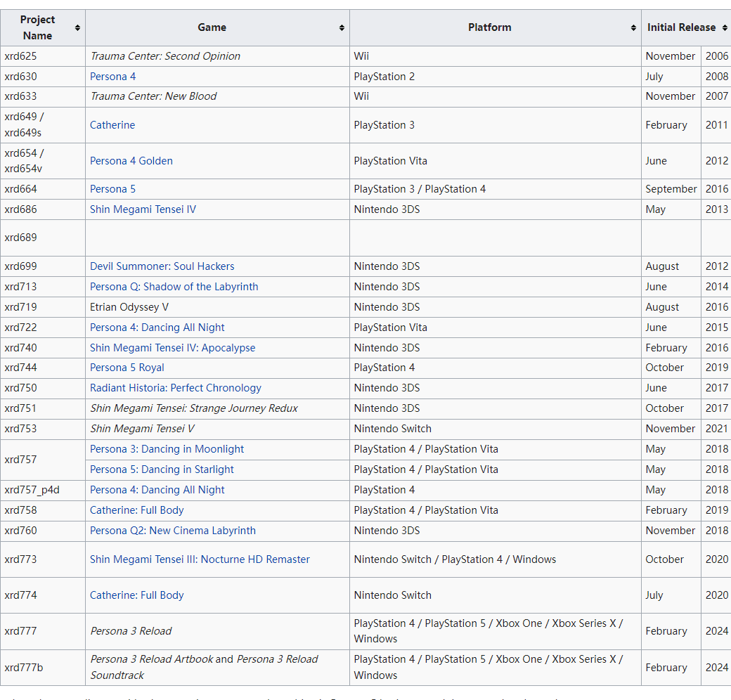
Task: Select the Etrian Odyssey V cell
Action: 217,307
